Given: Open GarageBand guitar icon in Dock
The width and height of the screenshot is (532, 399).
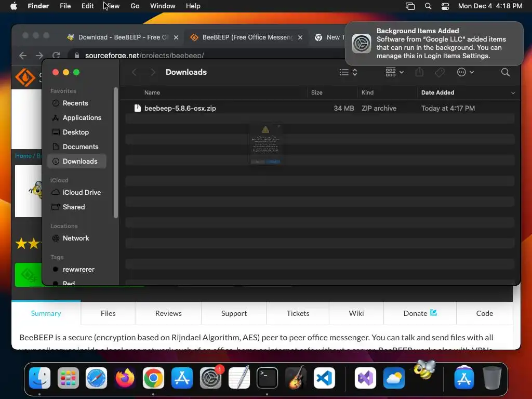Looking at the screenshot, I should coord(296,378).
